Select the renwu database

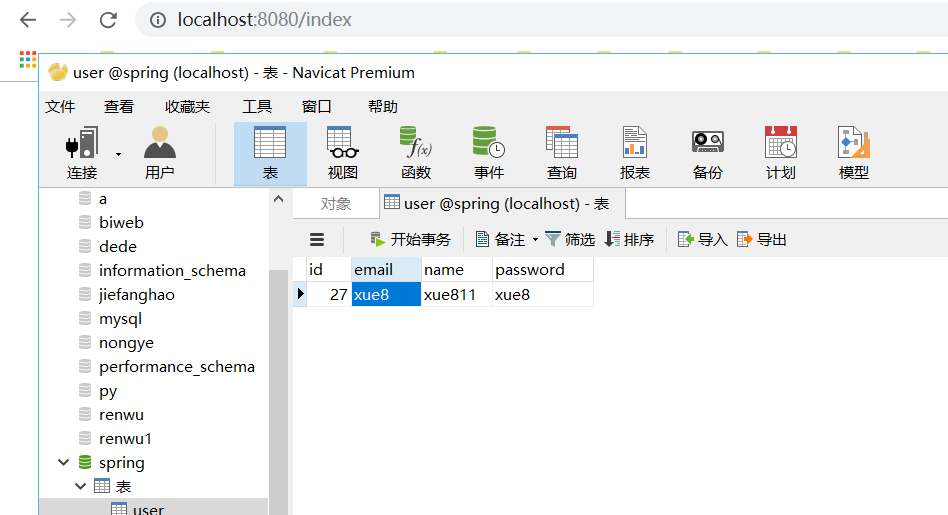pos(121,415)
